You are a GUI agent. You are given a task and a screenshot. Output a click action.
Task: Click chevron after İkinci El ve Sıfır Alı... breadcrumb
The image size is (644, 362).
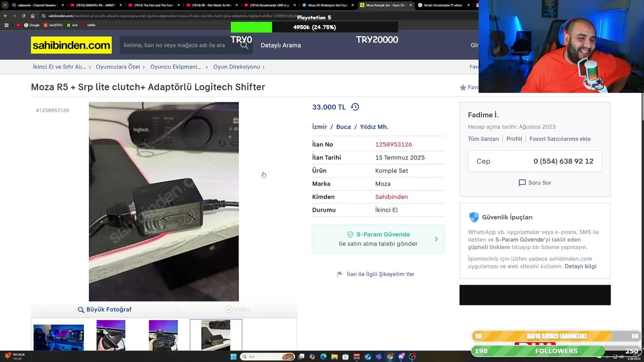tap(90, 67)
